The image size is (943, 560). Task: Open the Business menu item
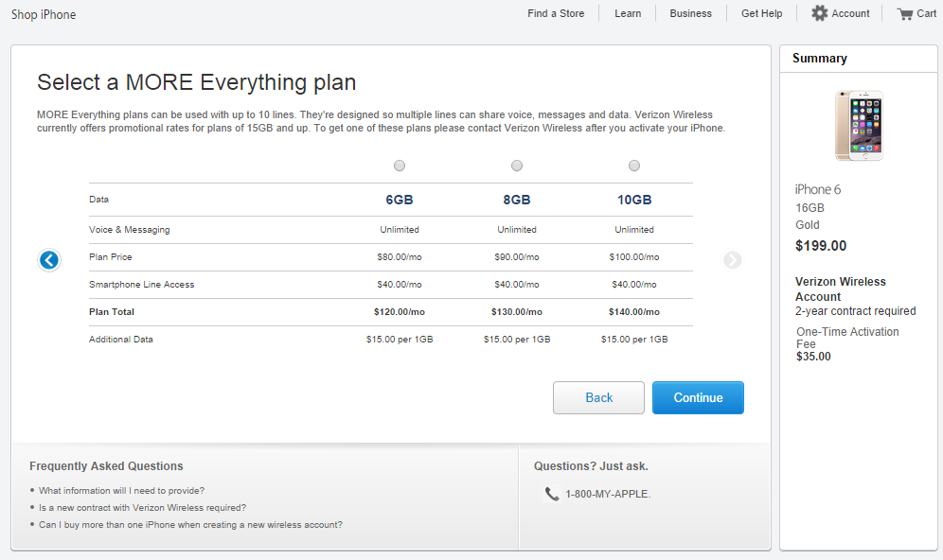pos(690,13)
